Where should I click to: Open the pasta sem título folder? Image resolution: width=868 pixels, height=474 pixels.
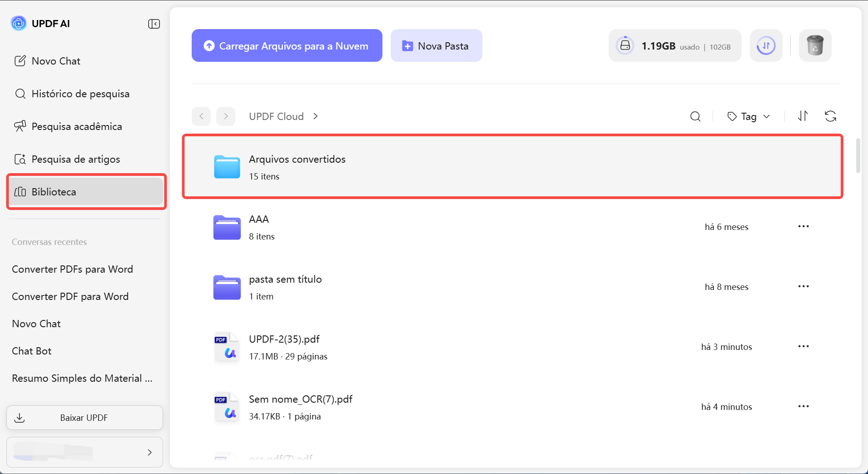click(x=513, y=287)
